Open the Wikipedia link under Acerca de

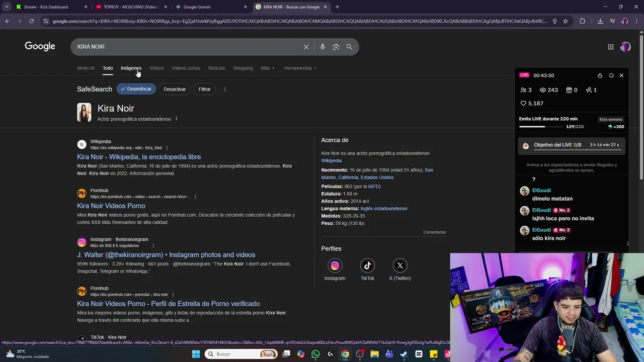[331, 160]
